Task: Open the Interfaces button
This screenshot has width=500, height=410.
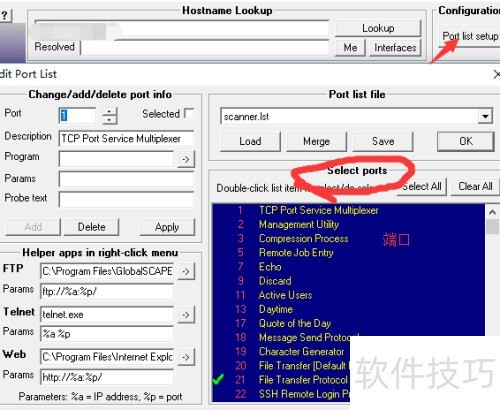Action: coord(395,48)
